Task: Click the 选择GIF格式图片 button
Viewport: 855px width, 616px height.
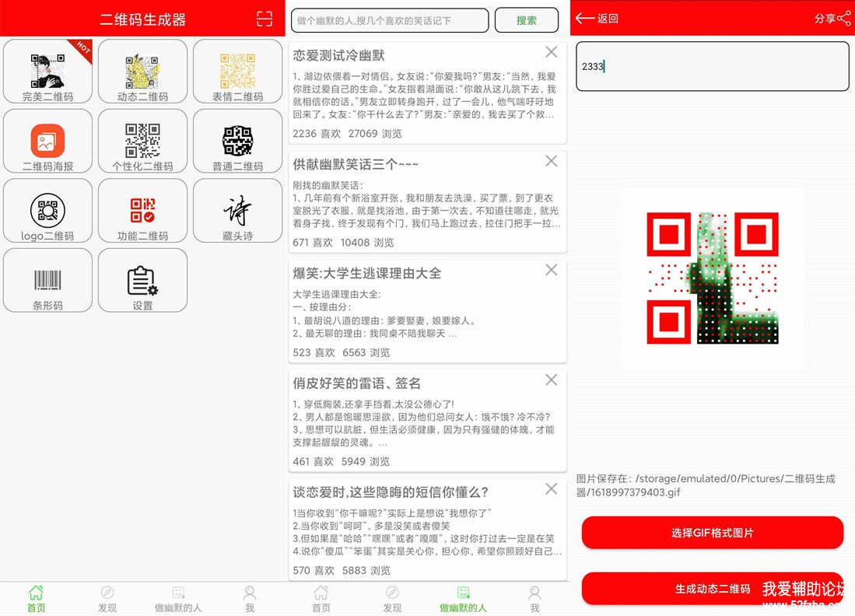Action: (x=712, y=533)
